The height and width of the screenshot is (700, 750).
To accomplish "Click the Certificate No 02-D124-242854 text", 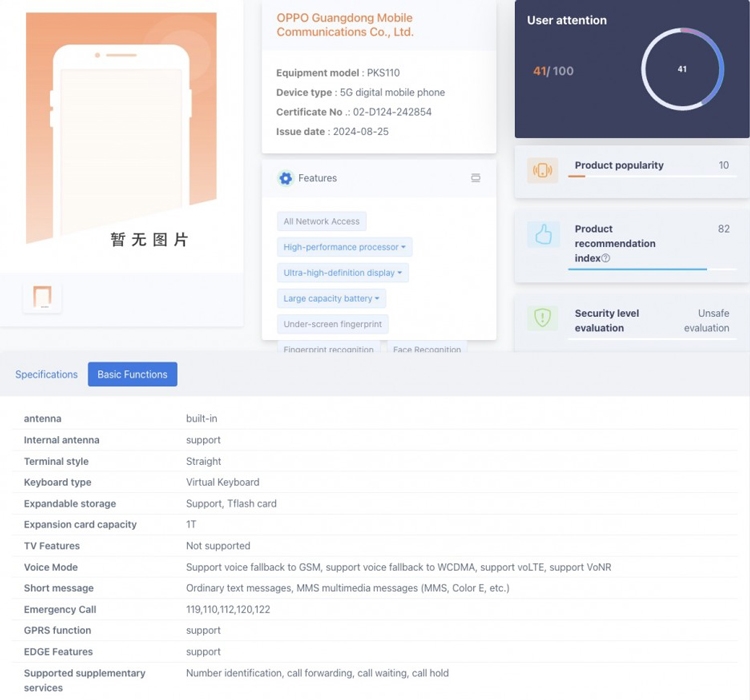I will click(353, 112).
